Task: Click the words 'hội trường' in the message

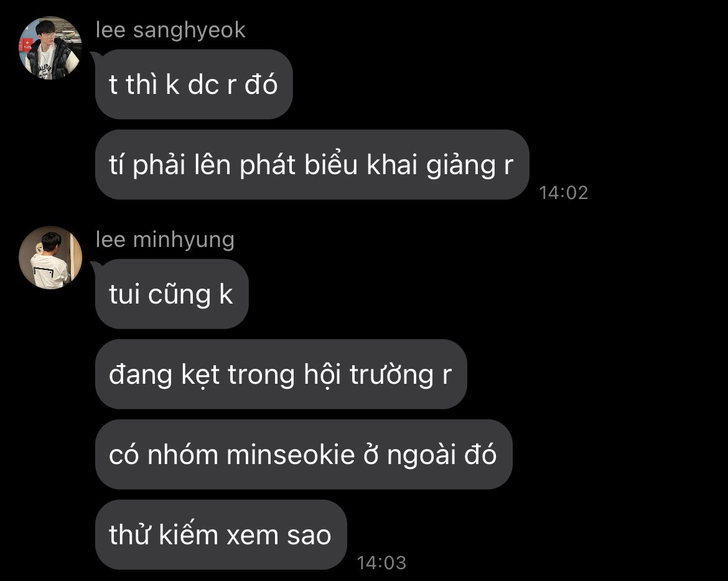Action: [x=368, y=375]
